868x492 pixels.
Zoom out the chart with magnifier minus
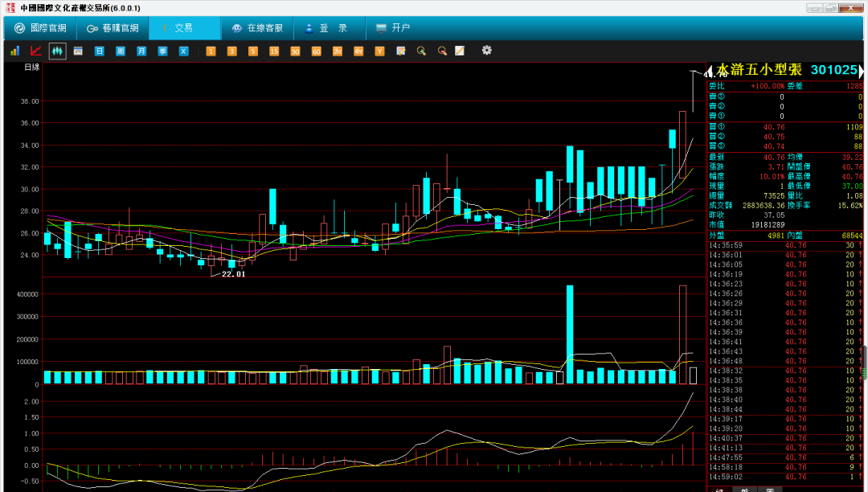tap(442, 51)
